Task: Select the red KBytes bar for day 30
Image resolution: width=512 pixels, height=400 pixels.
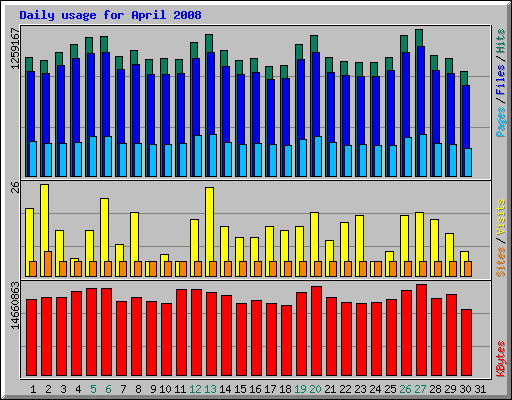Action: point(466,343)
